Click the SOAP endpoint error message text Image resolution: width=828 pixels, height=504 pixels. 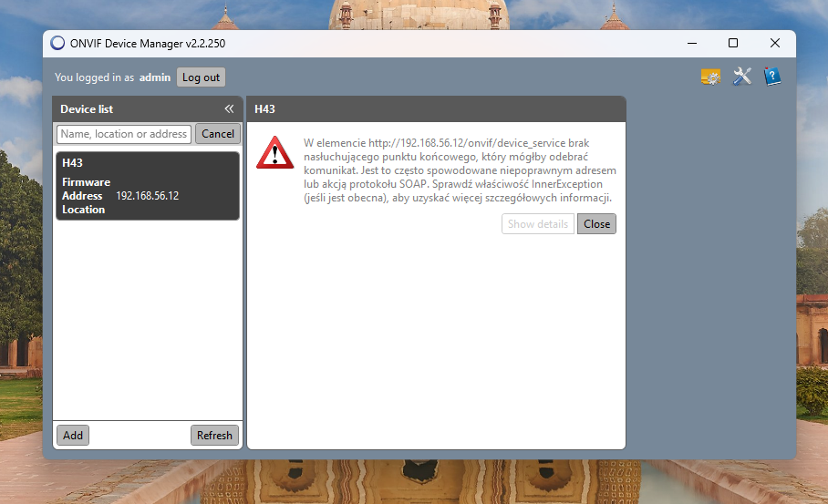pyautogui.click(x=460, y=170)
